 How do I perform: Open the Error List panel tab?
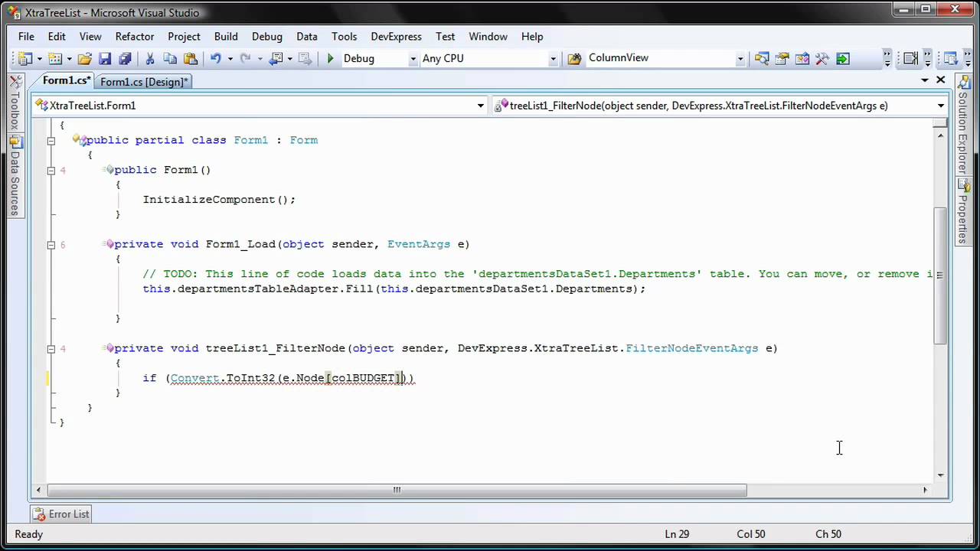62,514
